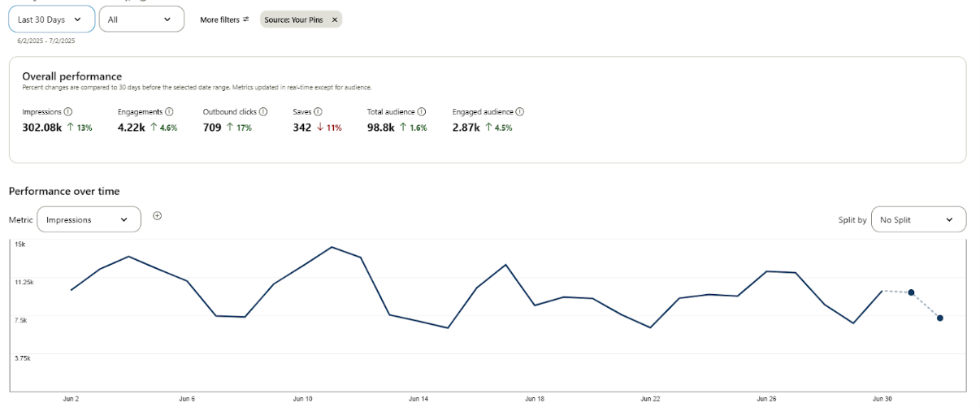Click the 302.08k impressions value
This screenshot has width=980, height=407.
(42, 128)
